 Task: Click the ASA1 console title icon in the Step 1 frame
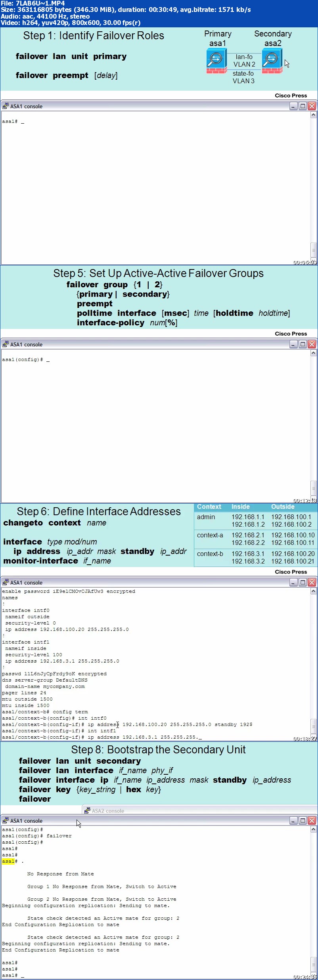tap(5, 106)
